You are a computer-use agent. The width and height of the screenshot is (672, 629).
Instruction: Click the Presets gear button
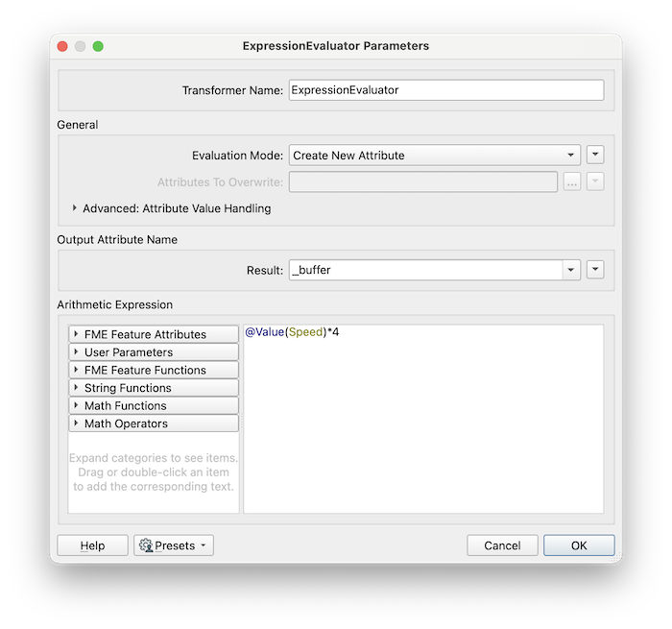coord(174,545)
